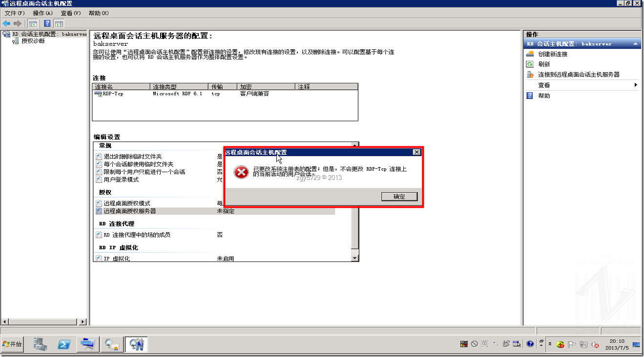Screen dimensions: 644x357
Task: Collapse the RD 会话主机配置: bakserver actions header
Action: (x=636, y=44)
